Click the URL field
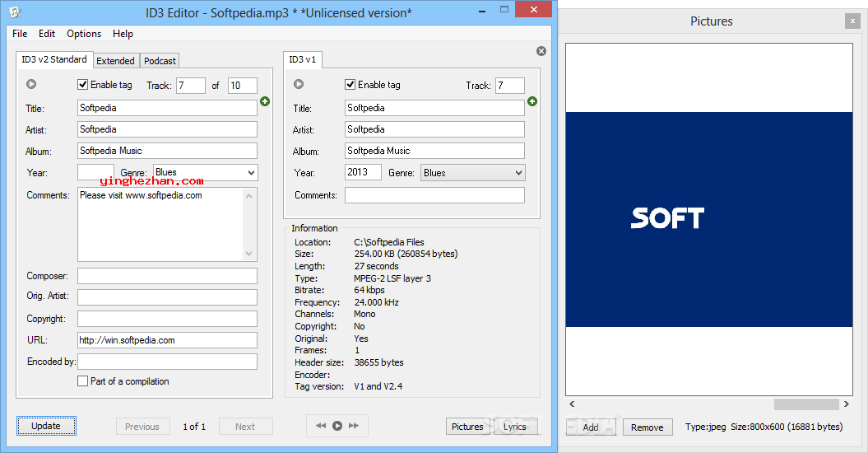This screenshot has width=868, height=453. point(167,340)
